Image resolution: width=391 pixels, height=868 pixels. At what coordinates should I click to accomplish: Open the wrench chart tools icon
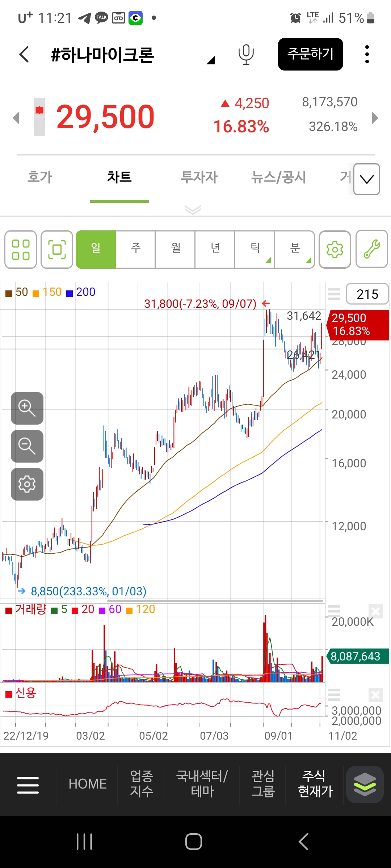coord(372,250)
